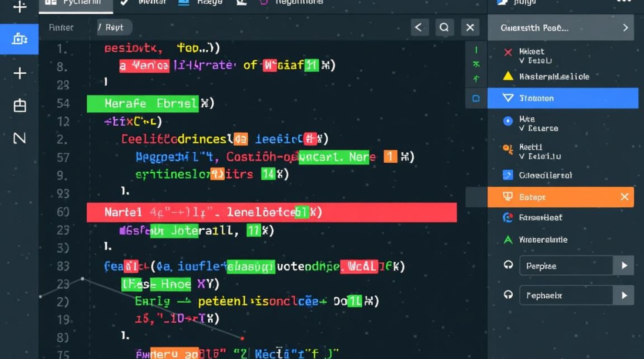Click the green highlighted Marafe Ebrael code
Image resolution: width=644 pixels, height=359 pixels.
coord(143,103)
